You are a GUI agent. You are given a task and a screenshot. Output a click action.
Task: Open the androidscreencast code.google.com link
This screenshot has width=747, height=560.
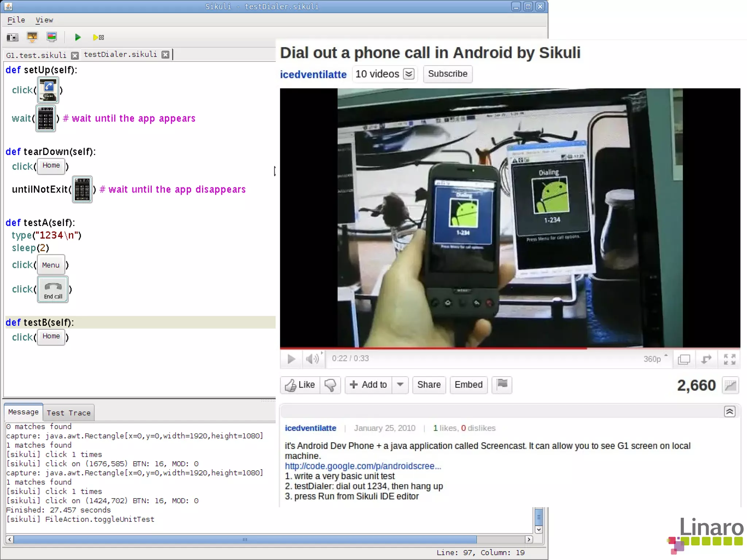coord(363,466)
